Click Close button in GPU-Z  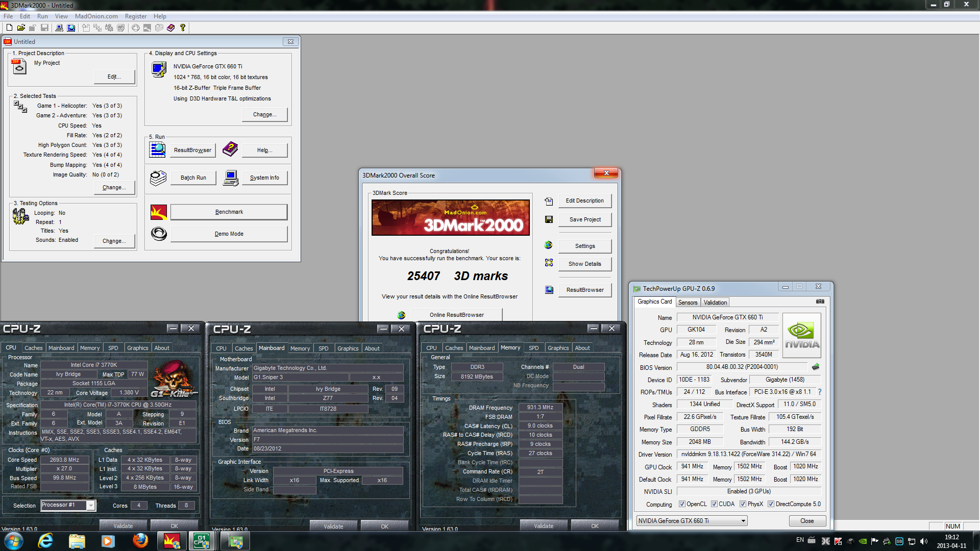tap(807, 521)
